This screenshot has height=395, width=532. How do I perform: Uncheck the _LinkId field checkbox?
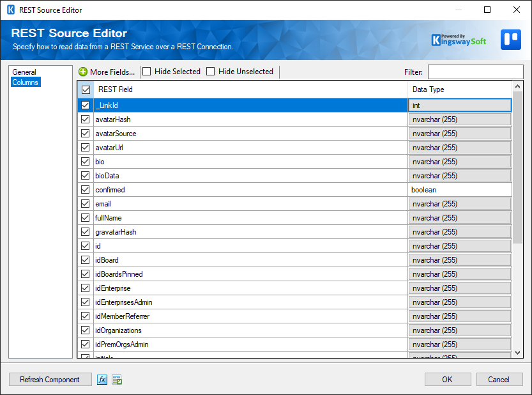tap(86, 105)
